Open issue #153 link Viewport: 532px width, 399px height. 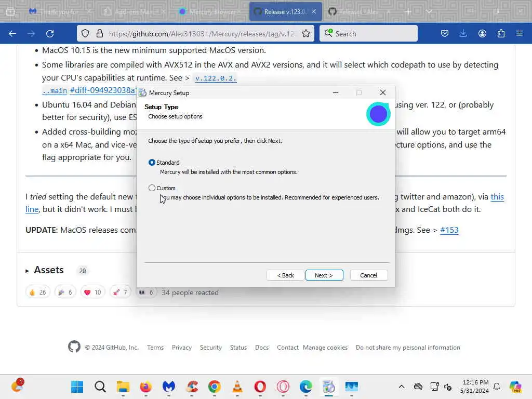(449, 230)
